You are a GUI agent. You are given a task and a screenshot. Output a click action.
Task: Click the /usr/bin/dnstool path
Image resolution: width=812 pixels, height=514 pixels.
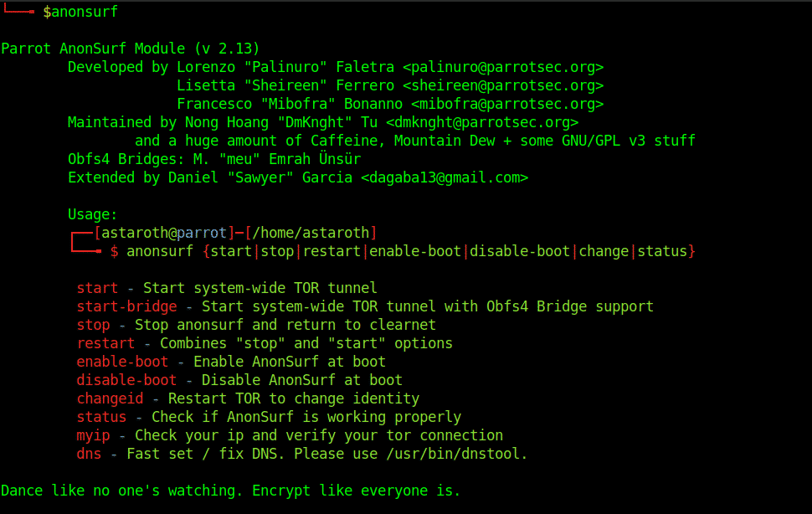[457, 454]
